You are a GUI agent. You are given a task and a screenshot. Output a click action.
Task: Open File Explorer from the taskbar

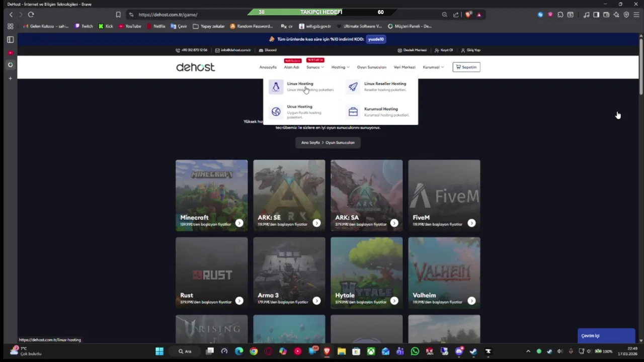click(341, 351)
